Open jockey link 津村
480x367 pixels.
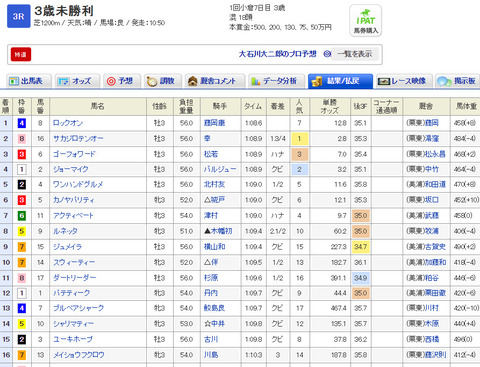tap(211, 216)
